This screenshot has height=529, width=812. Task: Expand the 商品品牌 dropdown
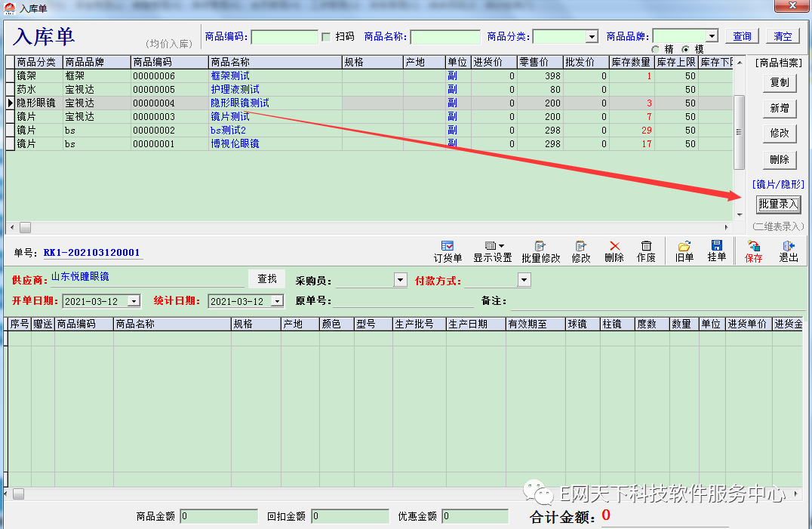point(711,36)
